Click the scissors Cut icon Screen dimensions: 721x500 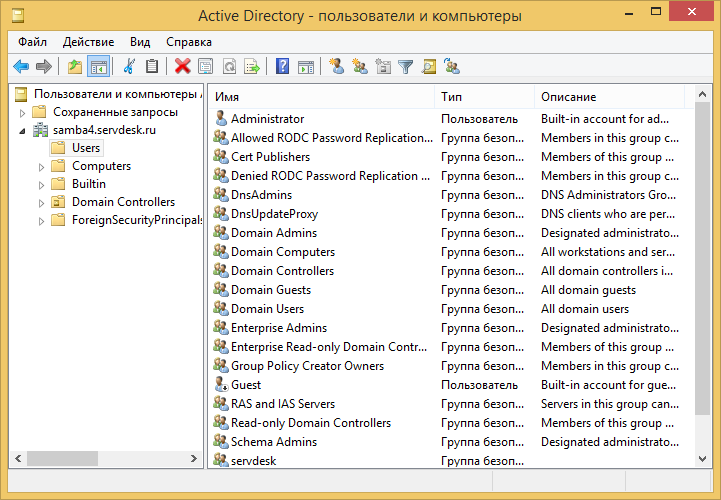129,67
